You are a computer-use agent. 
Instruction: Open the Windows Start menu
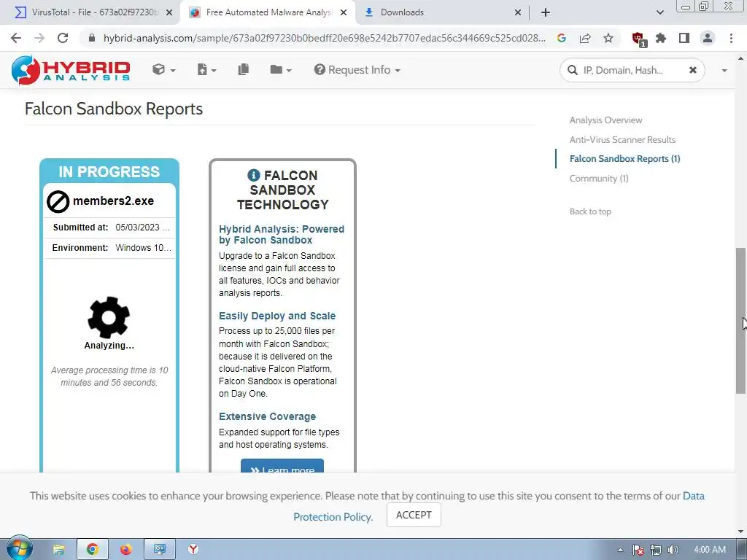(19, 548)
